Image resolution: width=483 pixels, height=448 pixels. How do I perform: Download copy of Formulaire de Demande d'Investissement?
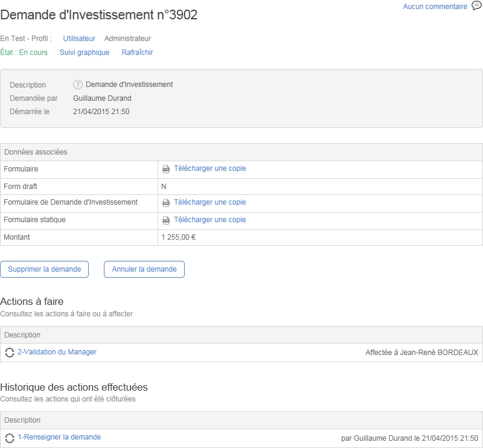[210, 202]
